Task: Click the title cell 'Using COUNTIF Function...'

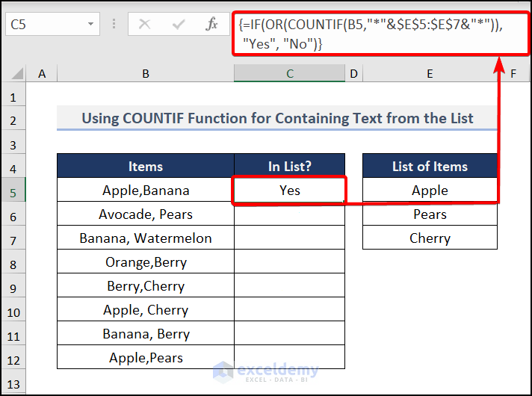Action: point(277,118)
